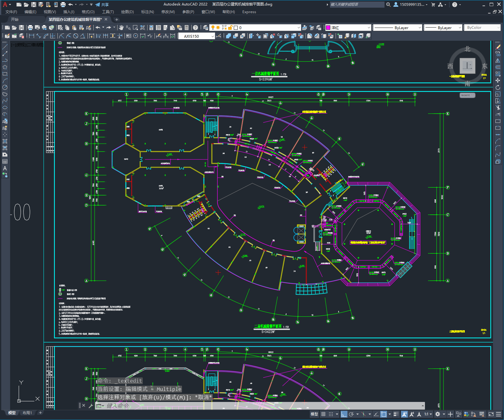The image size is (504, 420).
Task: Select the Multiline Text tool in left toolbar
Action: click(5, 168)
